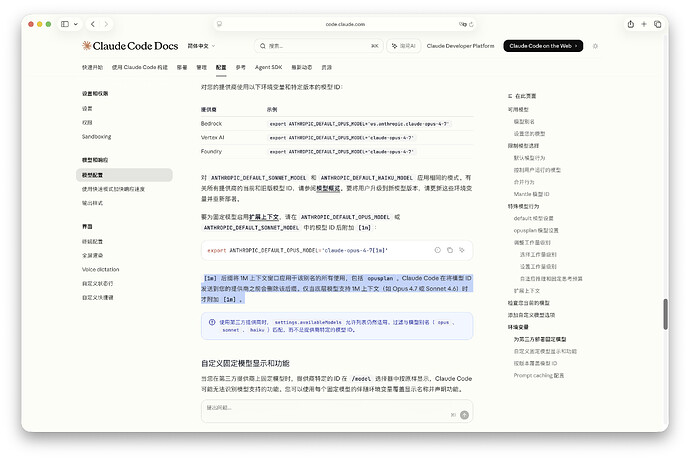This screenshot has width=690, height=459.
Task: Open 权限 in the left sidebar
Action: 87,122
